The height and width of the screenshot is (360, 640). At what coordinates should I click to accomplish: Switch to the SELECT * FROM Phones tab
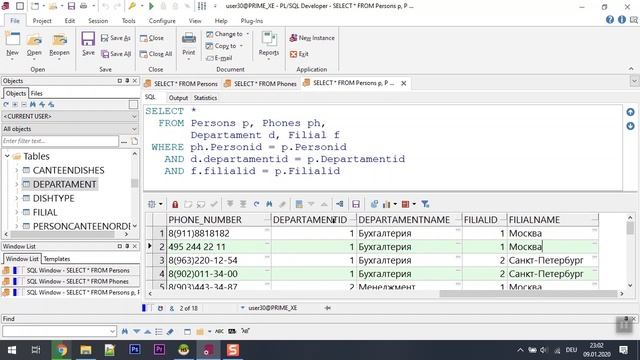[x=260, y=84]
